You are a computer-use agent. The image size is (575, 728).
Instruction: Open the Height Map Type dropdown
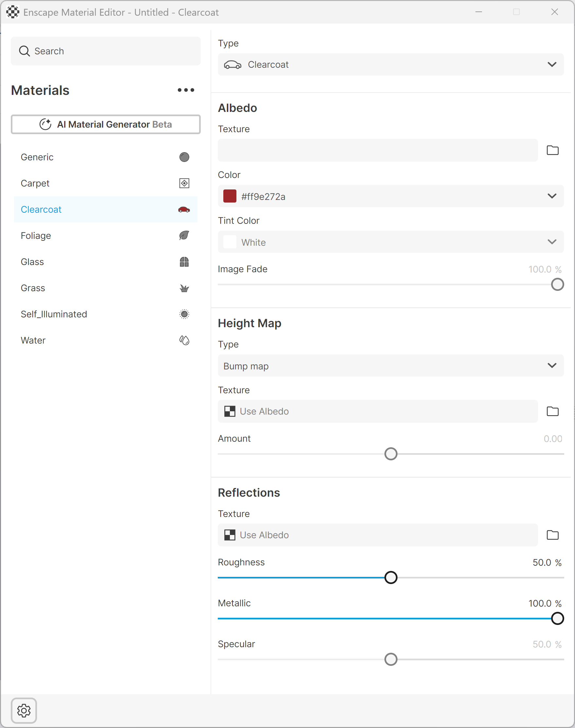391,366
